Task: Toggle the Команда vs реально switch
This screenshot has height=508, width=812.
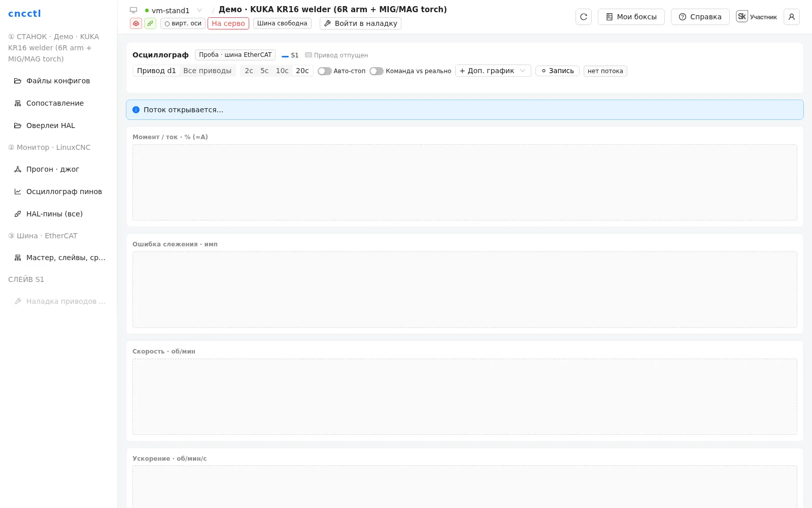Action: pyautogui.click(x=377, y=71)
